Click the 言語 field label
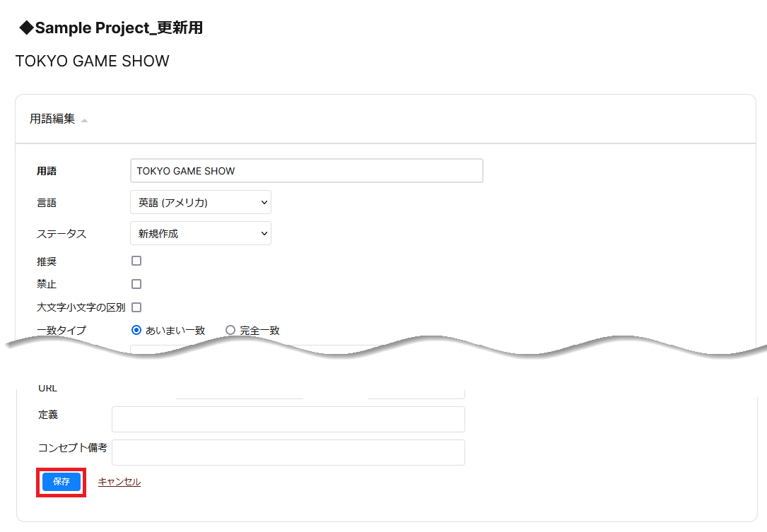 (47, 203)
